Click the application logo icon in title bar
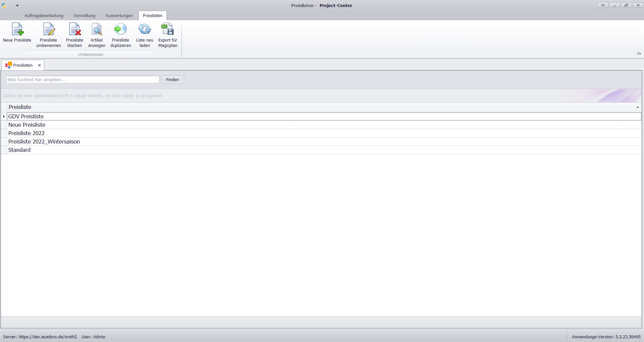The image size is (644, 342). tap(4, 5)
